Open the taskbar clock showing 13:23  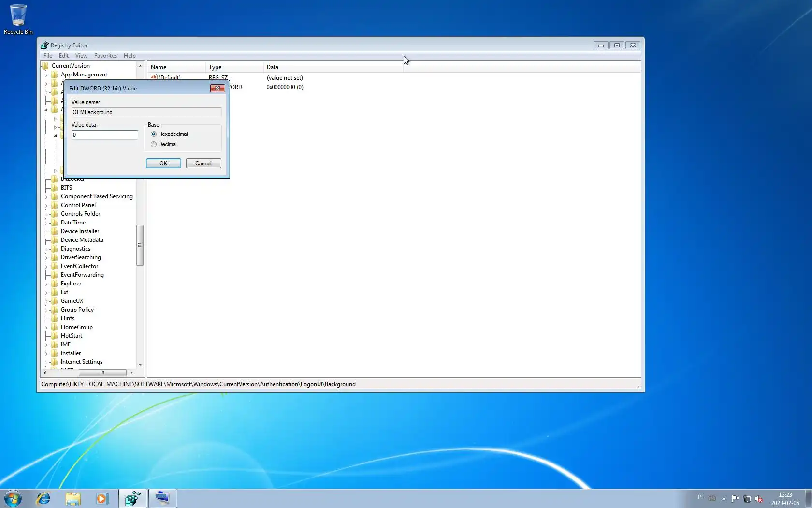[785, 499]
